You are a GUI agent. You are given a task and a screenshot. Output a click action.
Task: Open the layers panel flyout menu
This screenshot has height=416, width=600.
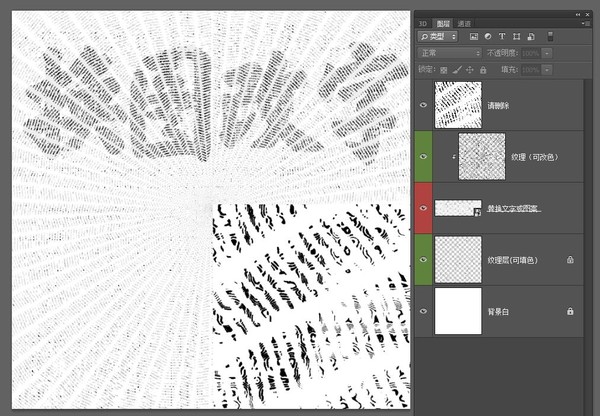(585, 23)
